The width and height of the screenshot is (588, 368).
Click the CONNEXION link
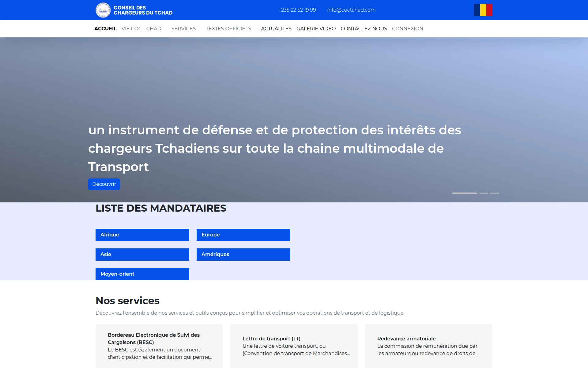click(408, 29)
